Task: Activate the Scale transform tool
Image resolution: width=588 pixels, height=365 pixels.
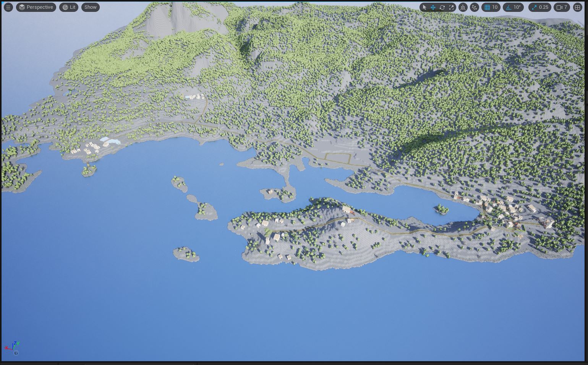Action: coord(451,7)
